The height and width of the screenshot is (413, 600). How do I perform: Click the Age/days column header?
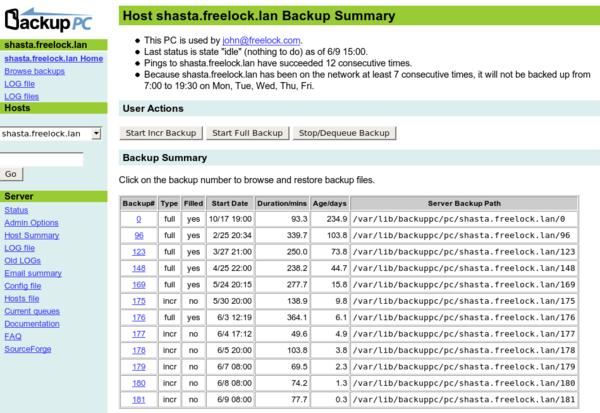coord(329,204)
